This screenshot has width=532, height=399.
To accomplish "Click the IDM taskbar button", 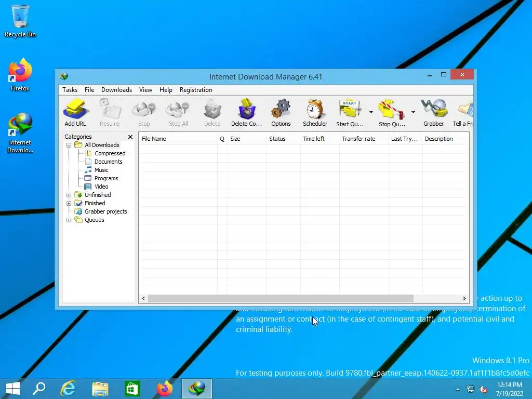I will coord(197,389).
